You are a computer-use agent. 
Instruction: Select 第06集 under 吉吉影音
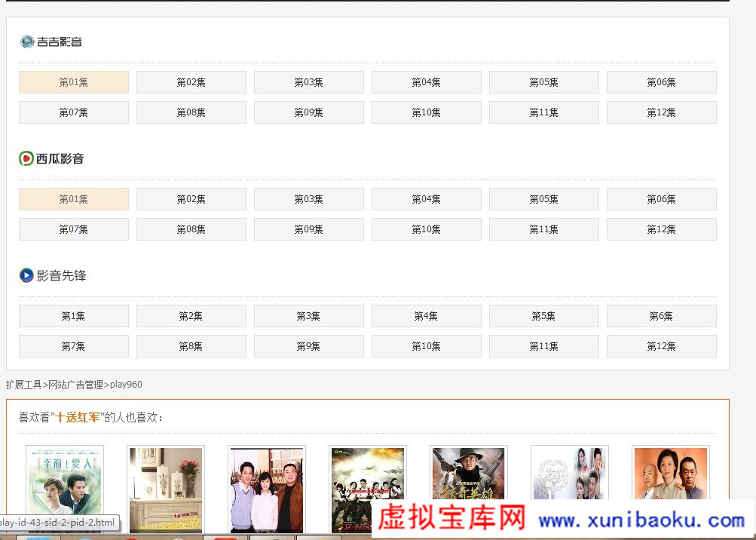coord(661,82)
